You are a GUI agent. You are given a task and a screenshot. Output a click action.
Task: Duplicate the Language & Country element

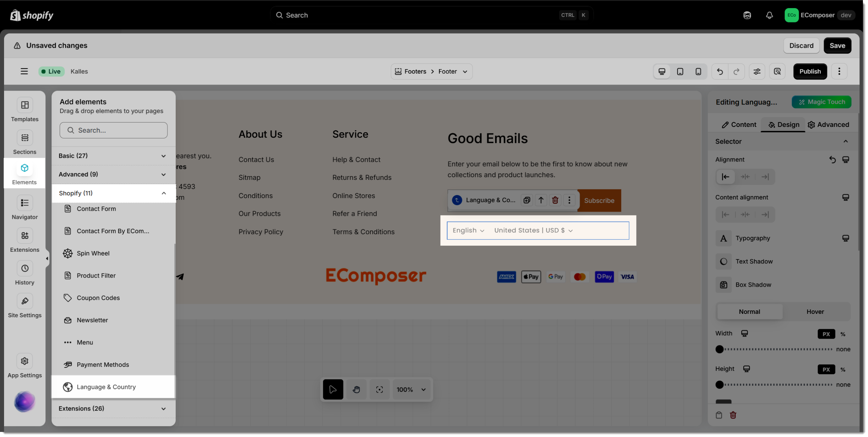pos(527,200)
